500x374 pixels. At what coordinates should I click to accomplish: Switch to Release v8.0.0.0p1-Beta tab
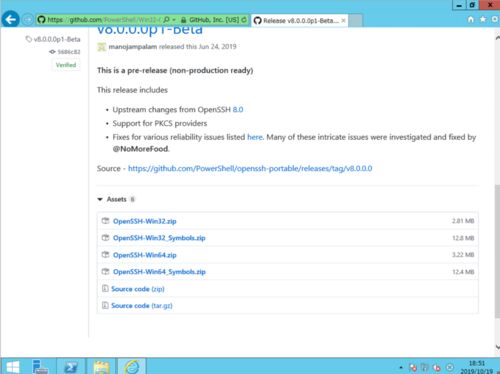pos(299,21)
